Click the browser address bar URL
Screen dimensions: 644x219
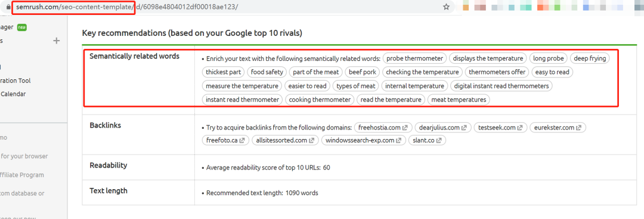[127, 7]
